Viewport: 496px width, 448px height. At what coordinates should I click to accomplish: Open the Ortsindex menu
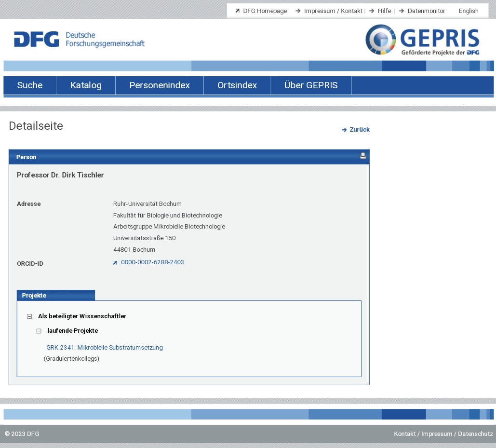[x=237, y=85]
